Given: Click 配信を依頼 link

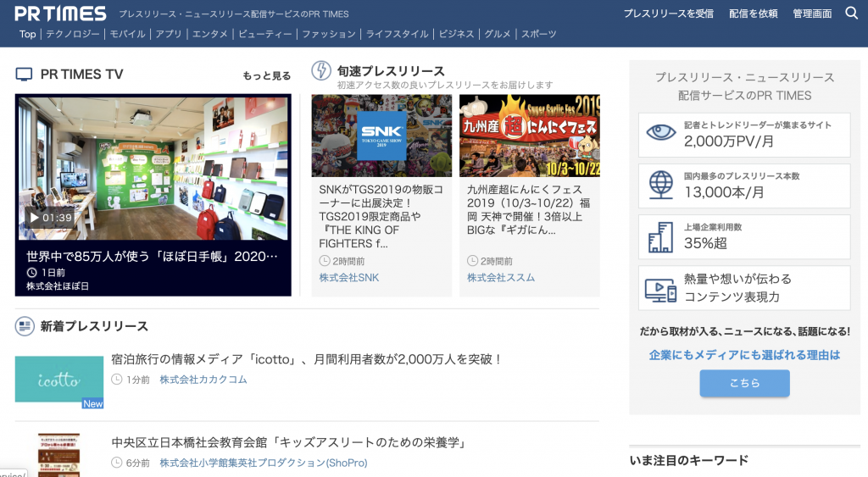Looking at the screenshot, I should pyautogui.click(x=753, y=14).
